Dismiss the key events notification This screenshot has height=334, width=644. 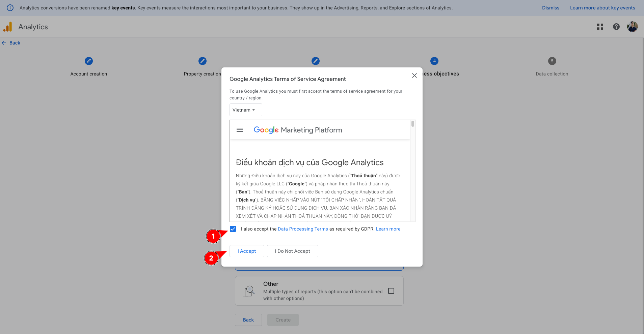point(551,8)
